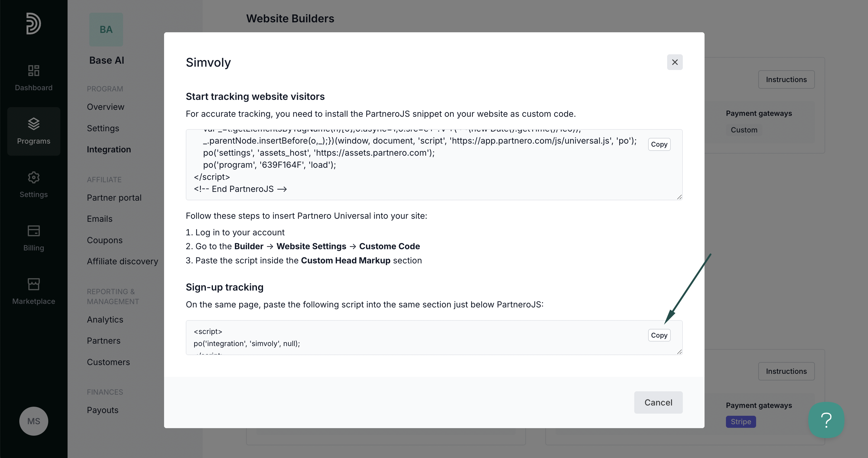Open Coupons menu item

click(x=104, y=240)
